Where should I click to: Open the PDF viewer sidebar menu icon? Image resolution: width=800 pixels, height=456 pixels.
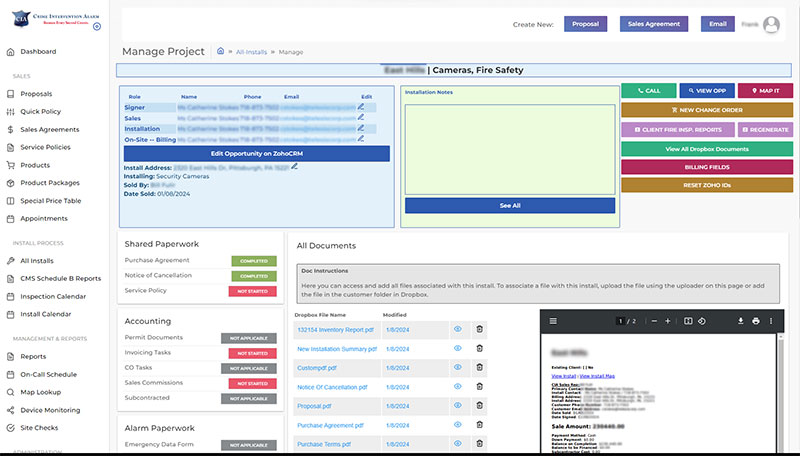click(552, 321)
